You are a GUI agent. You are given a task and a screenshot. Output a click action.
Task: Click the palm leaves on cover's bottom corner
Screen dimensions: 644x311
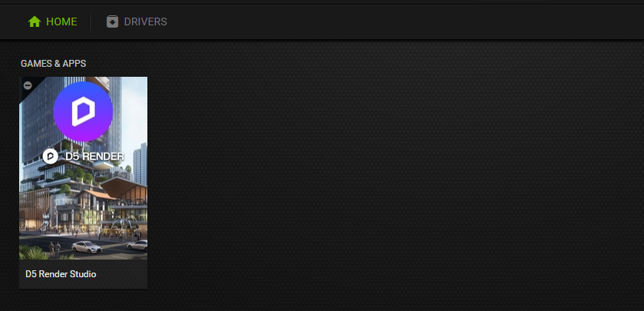tap(33, 253)
